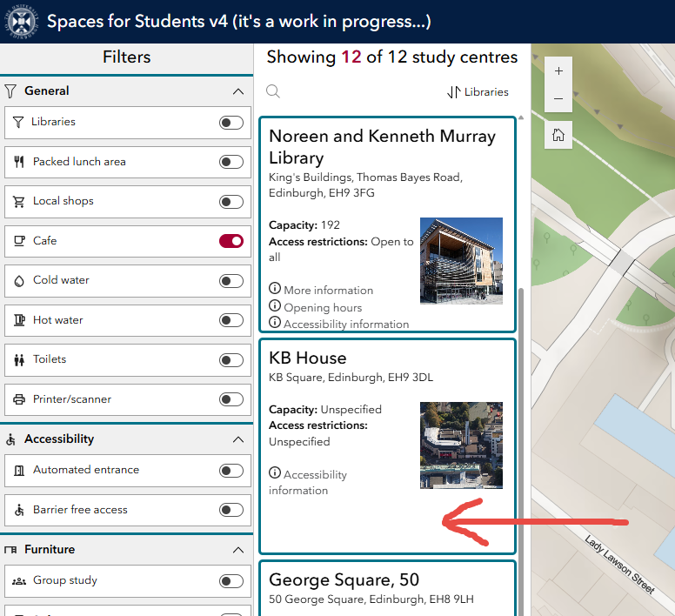675x616 pixels.
Task: Click the Toilets people icon
Action: click(x=19, y=360)
